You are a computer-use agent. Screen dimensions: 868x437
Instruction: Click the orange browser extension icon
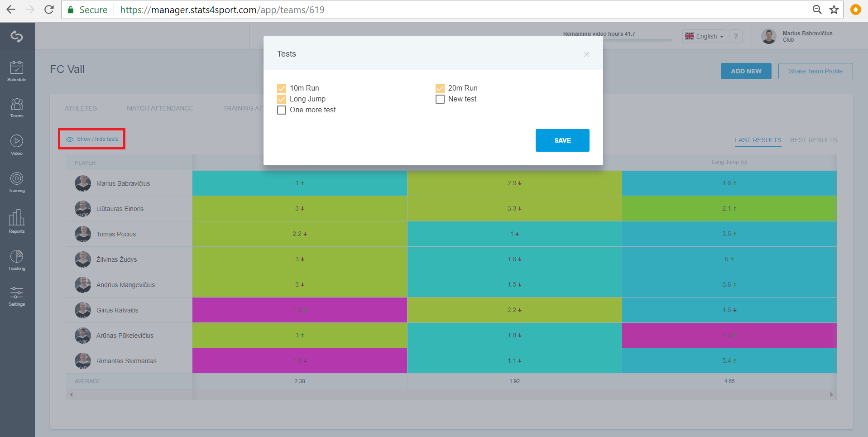pos(856,10)
